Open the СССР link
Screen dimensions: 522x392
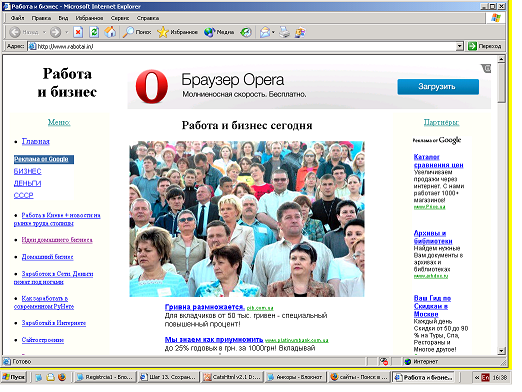[23, 195]
